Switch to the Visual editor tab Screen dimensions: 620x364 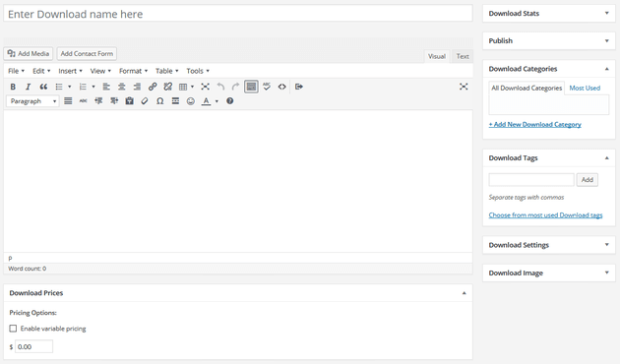coord(437,56)
